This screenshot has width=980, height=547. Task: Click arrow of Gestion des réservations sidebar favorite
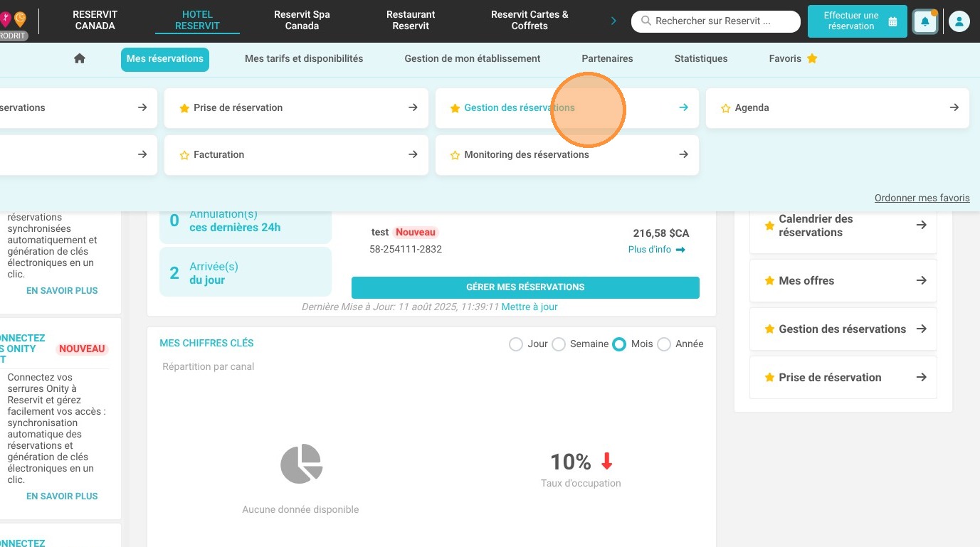pos(921,329)
